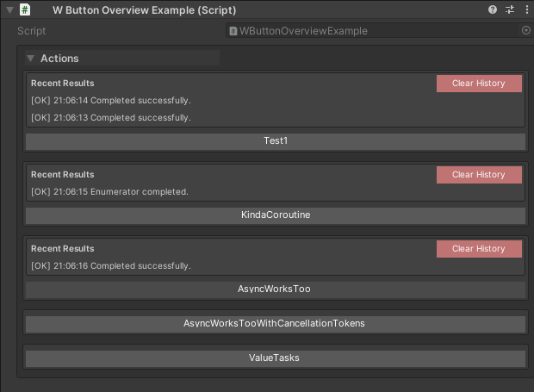The height and width of the screenshot is (392, 534).
Task: Click the script asset icon in field
Action: pos(233,31)
